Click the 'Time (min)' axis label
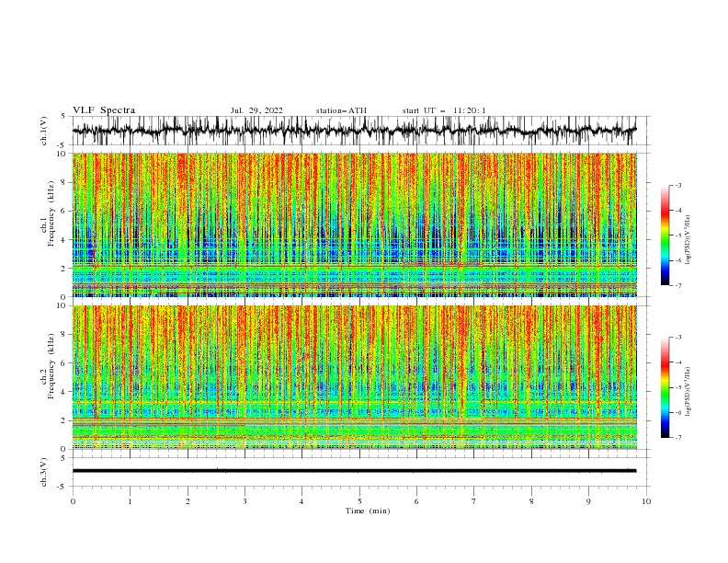 click(368, 511)
